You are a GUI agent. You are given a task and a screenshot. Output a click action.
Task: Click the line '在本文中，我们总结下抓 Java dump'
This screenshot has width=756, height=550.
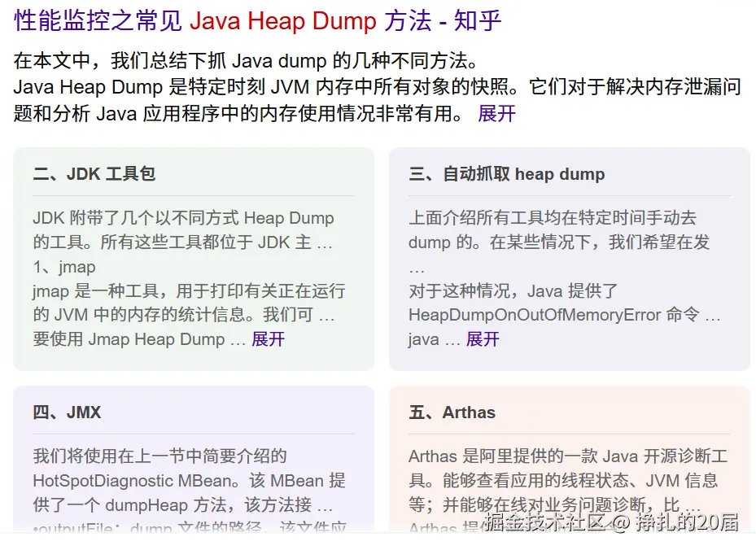tap(170, 61)
